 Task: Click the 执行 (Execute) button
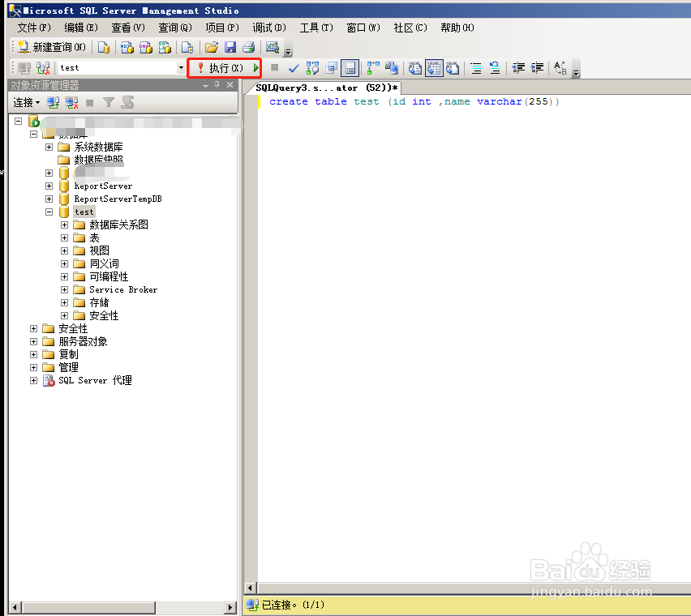click(221, 68)
